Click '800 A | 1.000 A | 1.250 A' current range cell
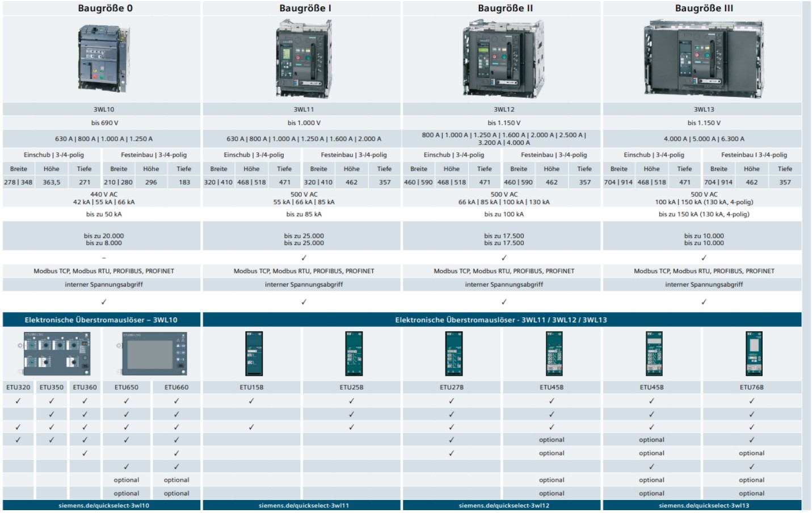812x513 pixels. tap(504, 138)
